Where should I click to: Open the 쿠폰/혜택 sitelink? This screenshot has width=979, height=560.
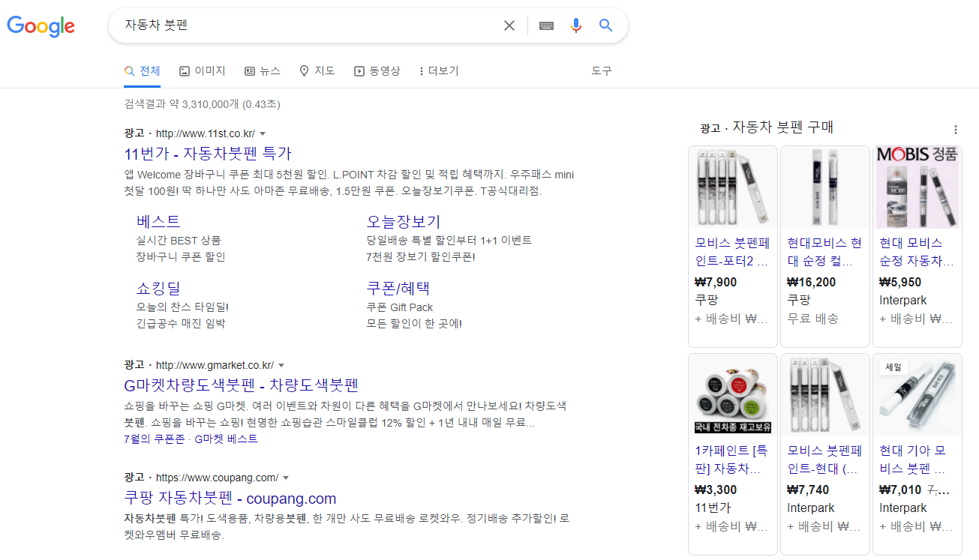[x=398, y=289]
